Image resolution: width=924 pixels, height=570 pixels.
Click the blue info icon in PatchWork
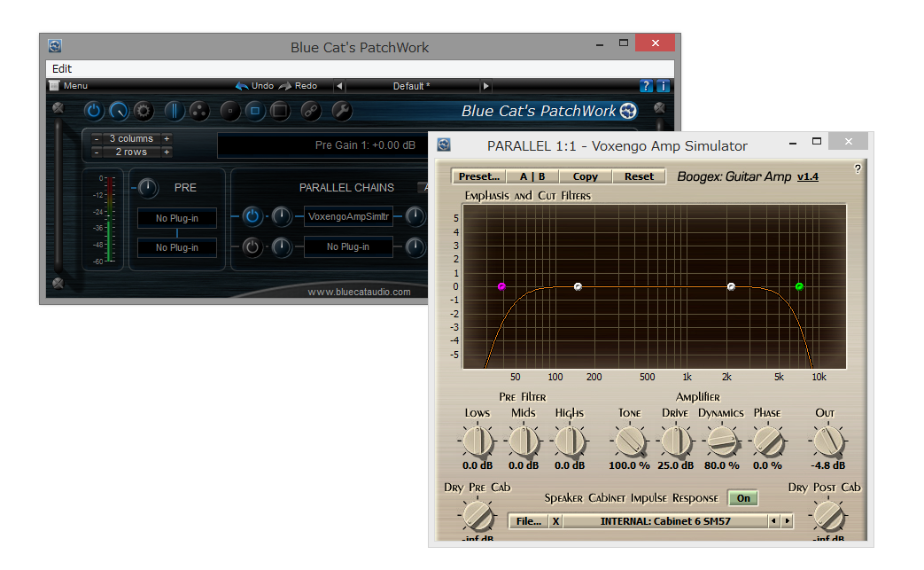663,86
